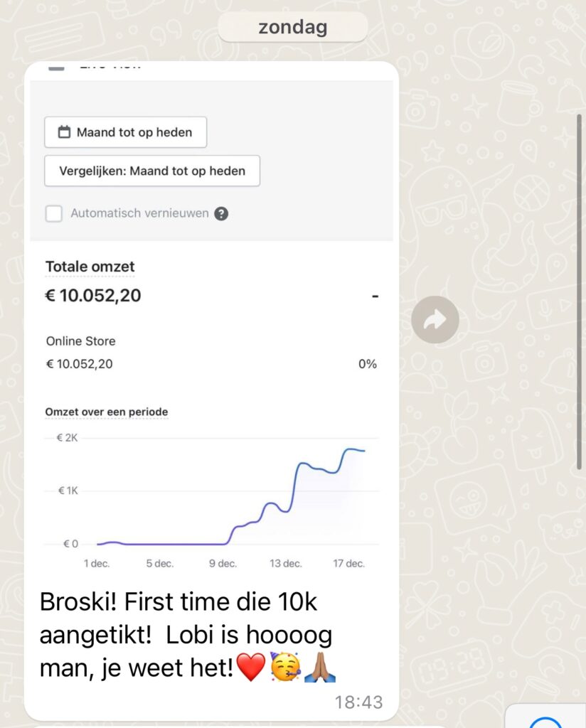Click the zondag date pill

coord(293,26)
